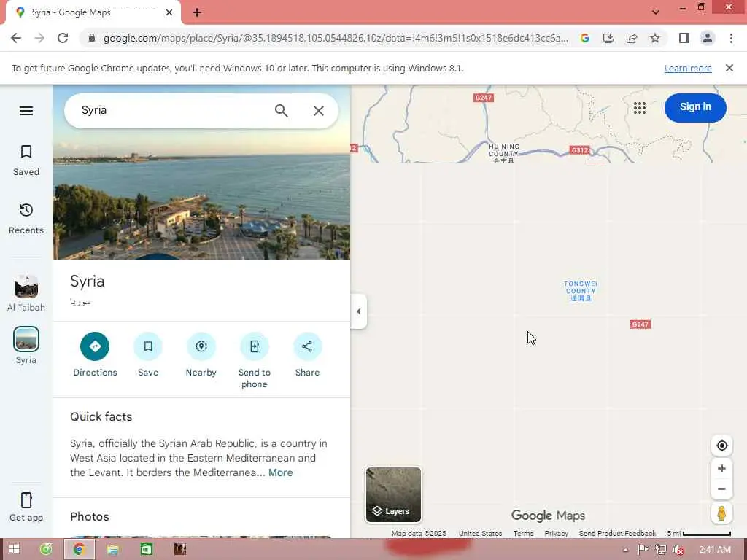Image resolution: width=747 pixels, height=560 pixels.
Task: Install the Google Maps app icon
Action: click(x=608, y=38)
